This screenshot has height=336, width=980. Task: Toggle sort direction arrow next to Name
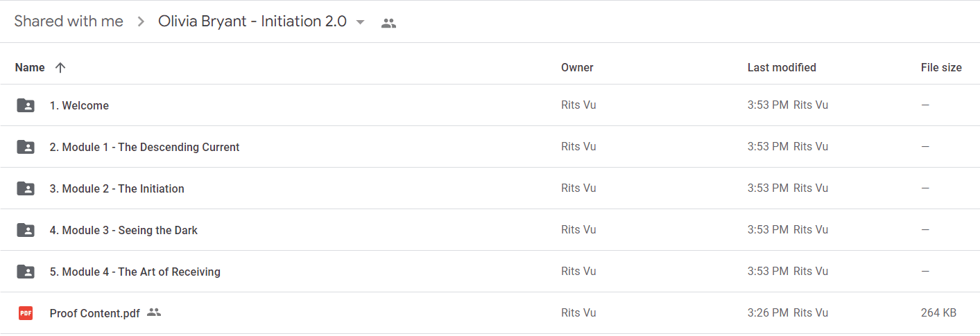[60, 67]
